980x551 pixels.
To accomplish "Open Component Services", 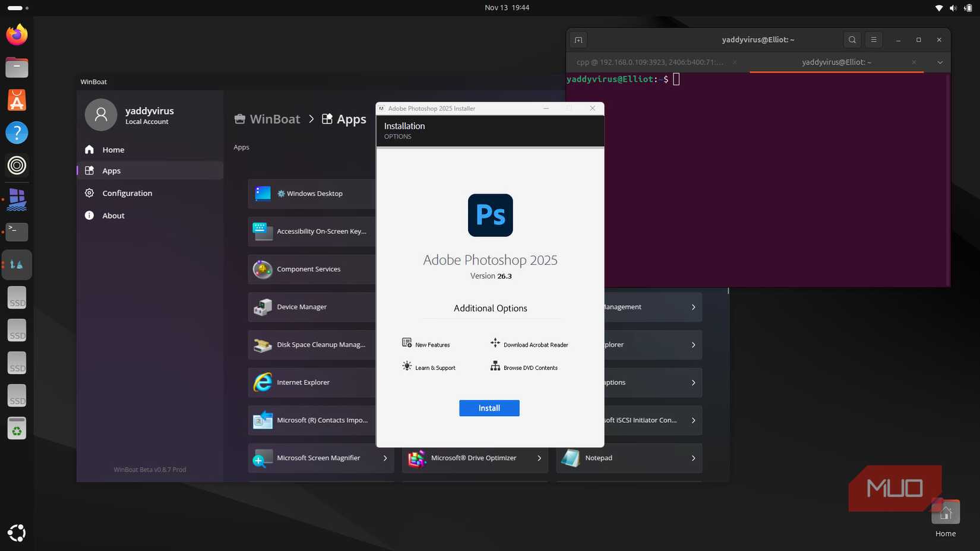I will coord(308,269).
